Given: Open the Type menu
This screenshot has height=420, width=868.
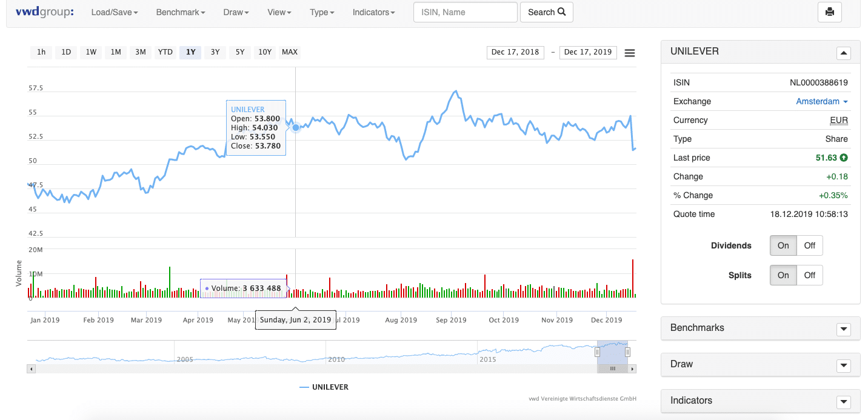Looking at the screenshot, I should point(322,12).
